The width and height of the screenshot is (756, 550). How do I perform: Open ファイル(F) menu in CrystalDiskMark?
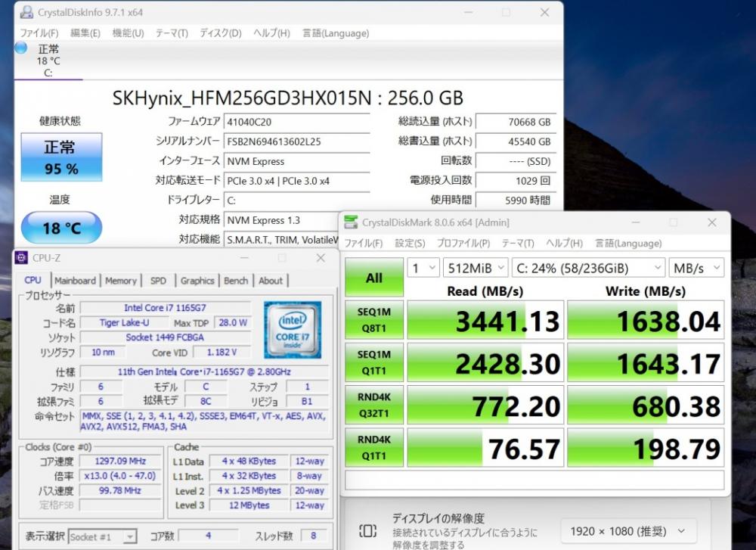point(364,243)
